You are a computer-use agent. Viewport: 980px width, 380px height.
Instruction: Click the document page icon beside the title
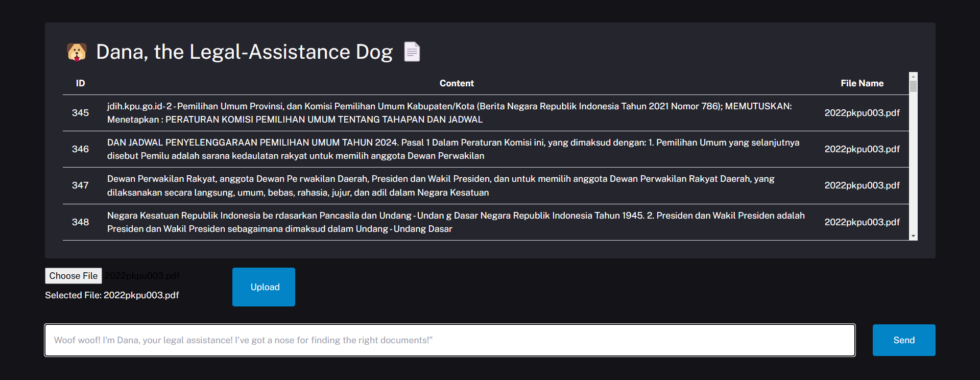pyautogui.click(x=412, y=52)
